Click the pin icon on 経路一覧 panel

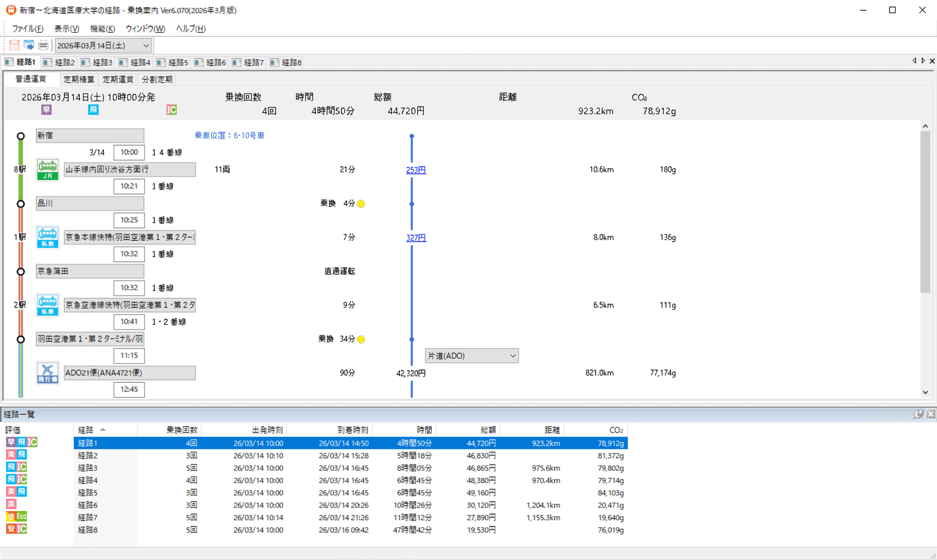[918, 415]
